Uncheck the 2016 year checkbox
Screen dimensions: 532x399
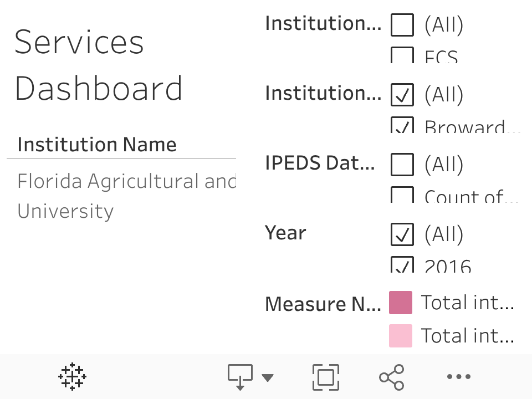click(x=402, y=265)
